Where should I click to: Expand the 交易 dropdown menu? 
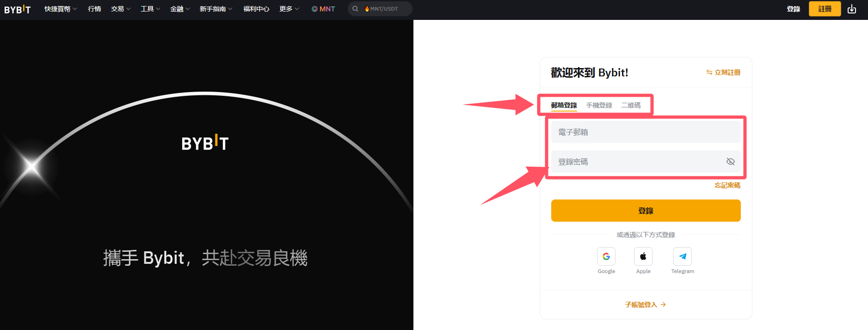point(121,9)
